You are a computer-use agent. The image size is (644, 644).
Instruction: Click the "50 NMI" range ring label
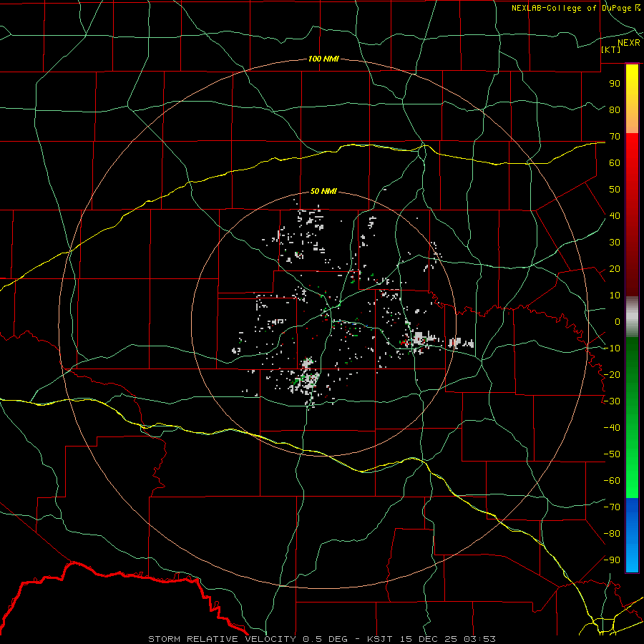tap(323, 191)
